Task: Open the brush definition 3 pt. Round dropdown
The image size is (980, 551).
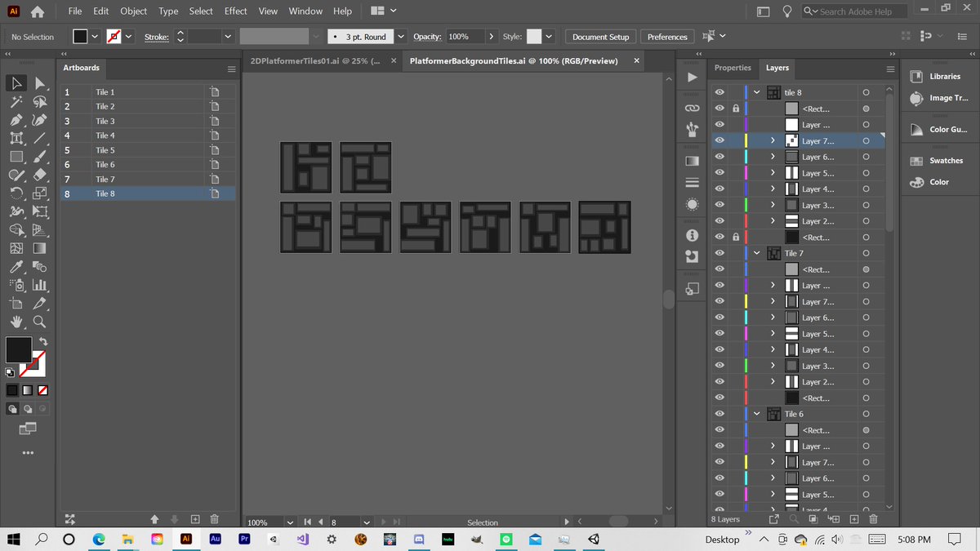Action: [x=400, y=37]
